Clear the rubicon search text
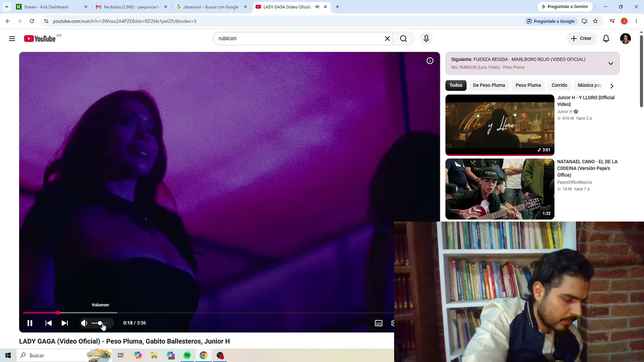Viewport: 644px width, 362px height. point(387,39)
